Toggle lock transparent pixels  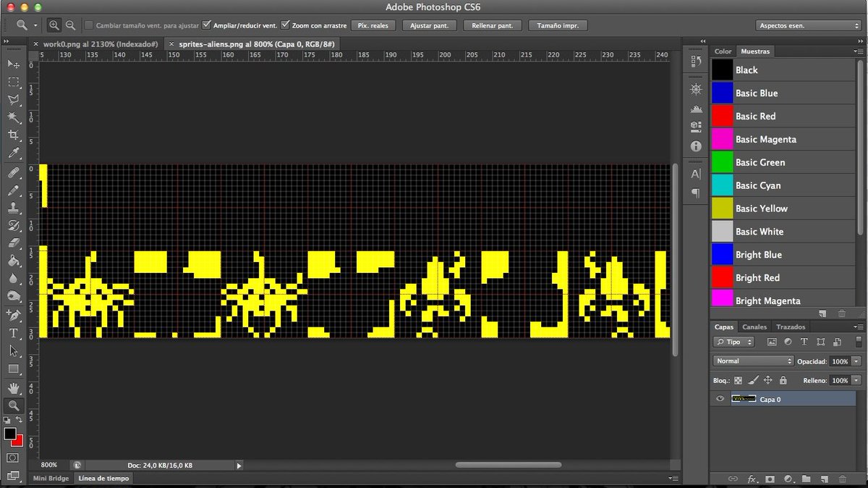coord(738,380)
